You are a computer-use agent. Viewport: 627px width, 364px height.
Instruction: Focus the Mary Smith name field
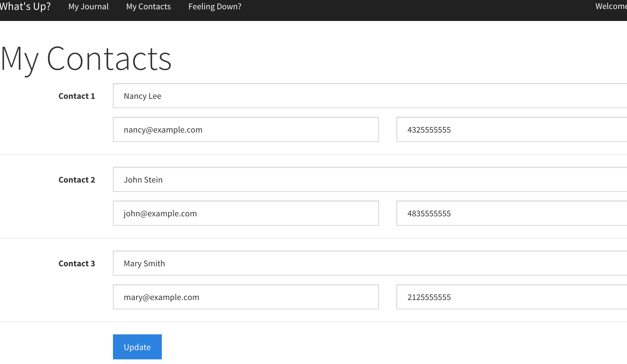tap(370, 263)
